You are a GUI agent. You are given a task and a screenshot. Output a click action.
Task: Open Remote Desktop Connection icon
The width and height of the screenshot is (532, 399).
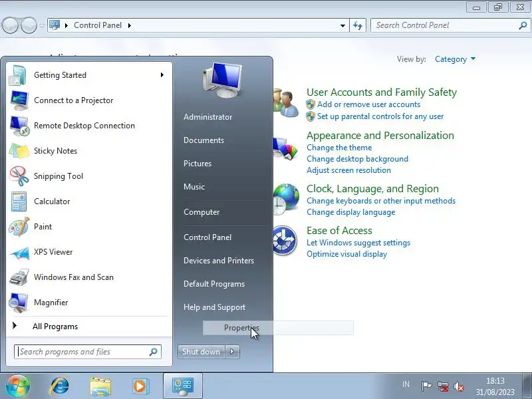coord(19,126)
